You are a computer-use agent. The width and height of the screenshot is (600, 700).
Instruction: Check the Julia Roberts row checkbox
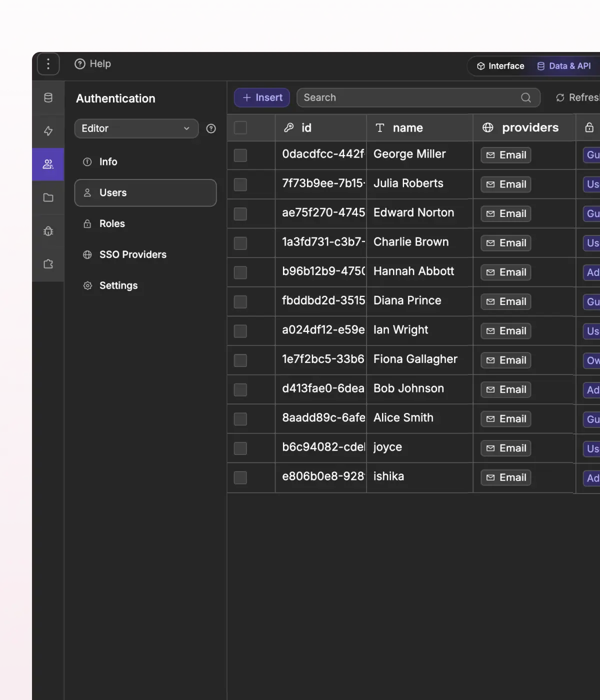[240, 184]
